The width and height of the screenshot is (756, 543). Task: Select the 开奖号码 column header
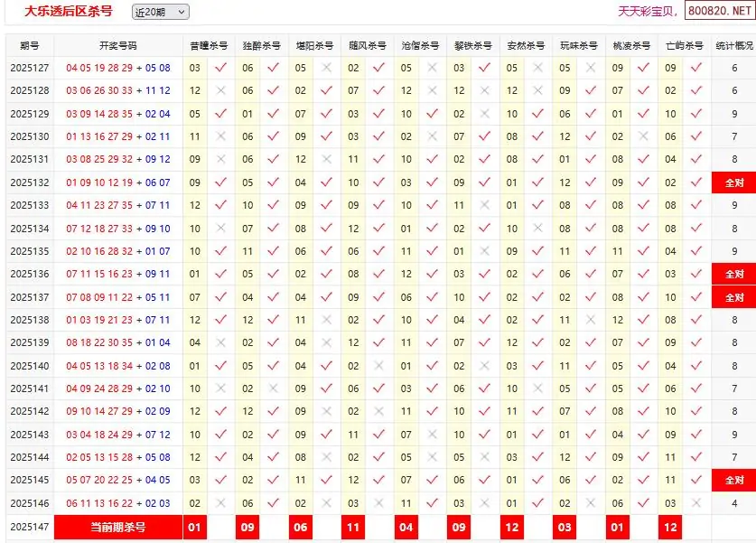pyautogui.click(x=118, y=45)
